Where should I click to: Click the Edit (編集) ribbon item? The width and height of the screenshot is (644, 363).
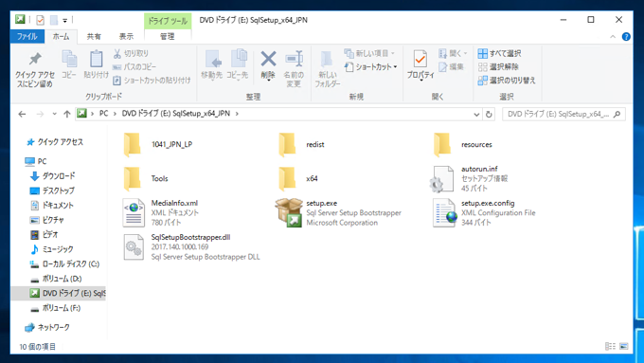point(452,66)
